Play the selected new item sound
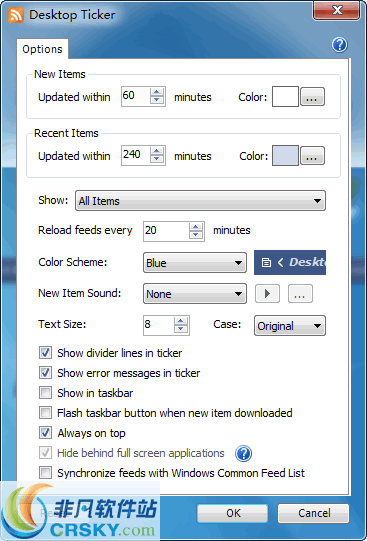The width and height of the screenshot is (367, 541). [267, 294]
